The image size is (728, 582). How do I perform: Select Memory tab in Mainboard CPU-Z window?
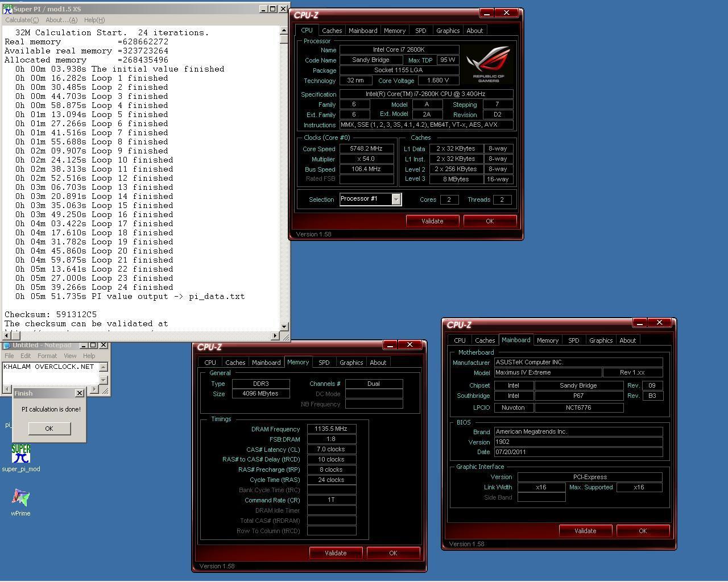[x=548, y=340]
